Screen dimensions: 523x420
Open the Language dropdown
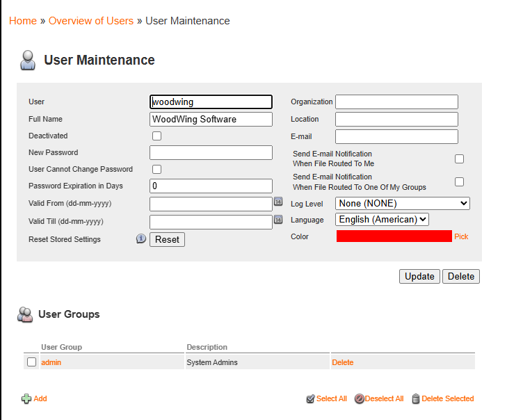click(383, 220)
